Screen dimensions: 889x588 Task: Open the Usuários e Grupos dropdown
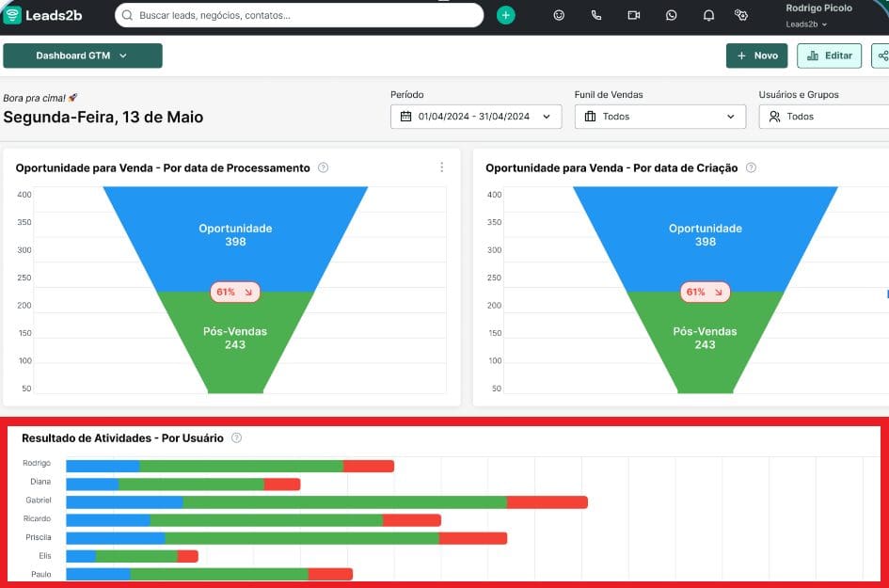[x=824, y=117]
